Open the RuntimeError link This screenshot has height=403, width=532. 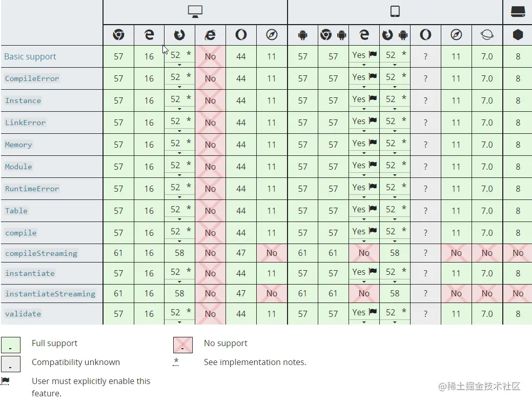(32, 189)
